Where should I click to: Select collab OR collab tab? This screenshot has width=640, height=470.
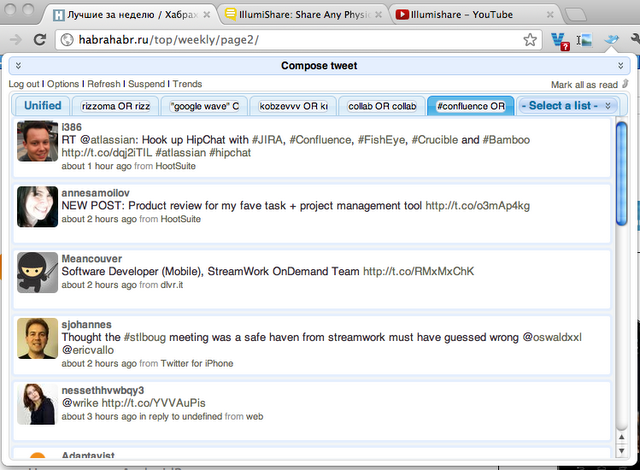[382, 106]
